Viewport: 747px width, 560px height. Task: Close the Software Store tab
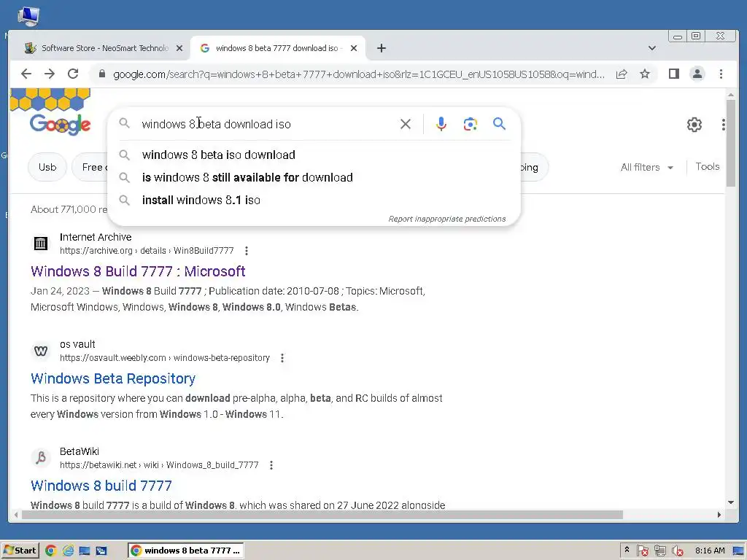tap(179, 48)
